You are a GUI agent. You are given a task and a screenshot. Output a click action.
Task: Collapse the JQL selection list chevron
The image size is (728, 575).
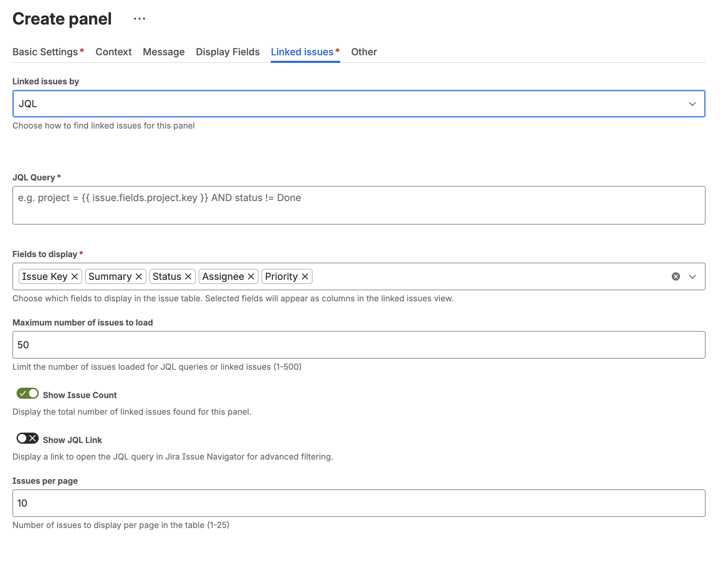692,103
